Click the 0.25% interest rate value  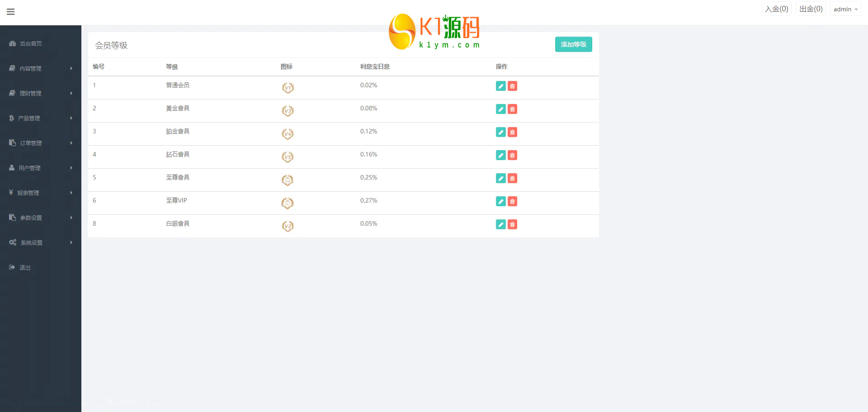point(368,178)
